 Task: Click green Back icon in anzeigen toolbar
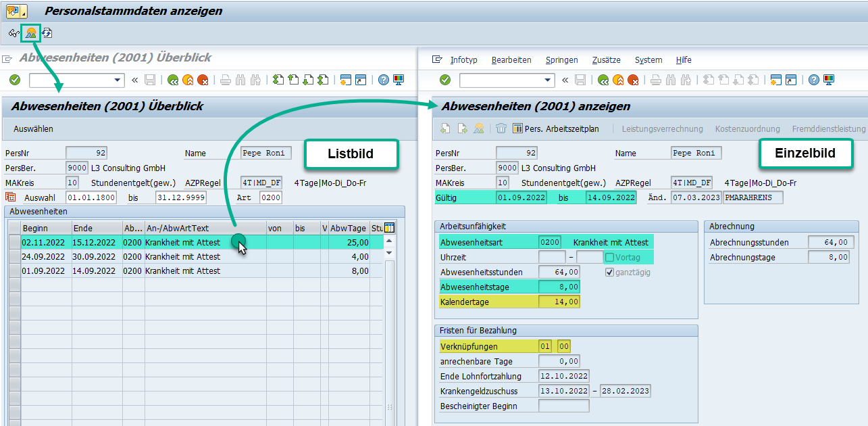[604, 80]
